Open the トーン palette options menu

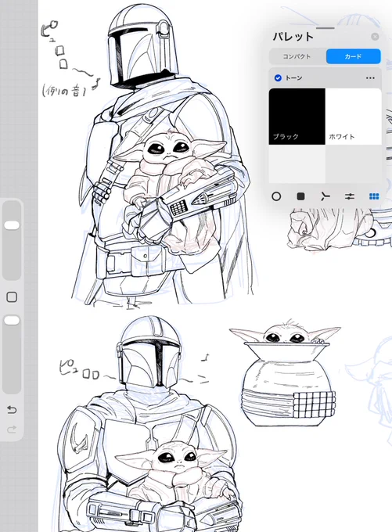coord(370,78)
